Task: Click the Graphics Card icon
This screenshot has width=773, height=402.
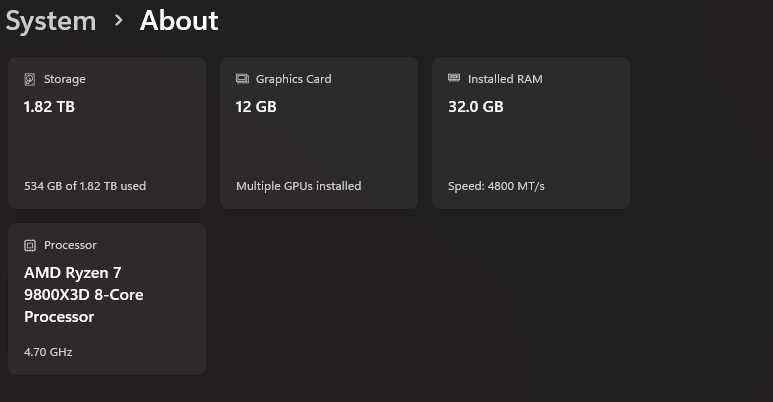Action: coord(242,79)
